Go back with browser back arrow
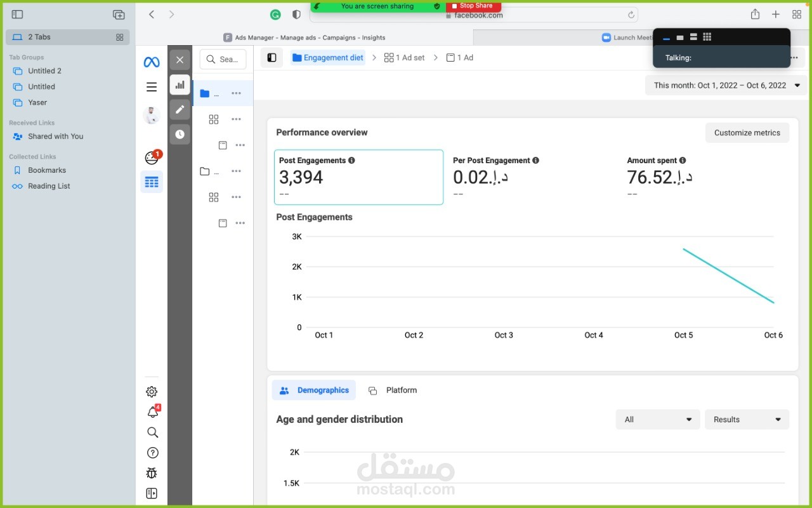 [152, 14]
